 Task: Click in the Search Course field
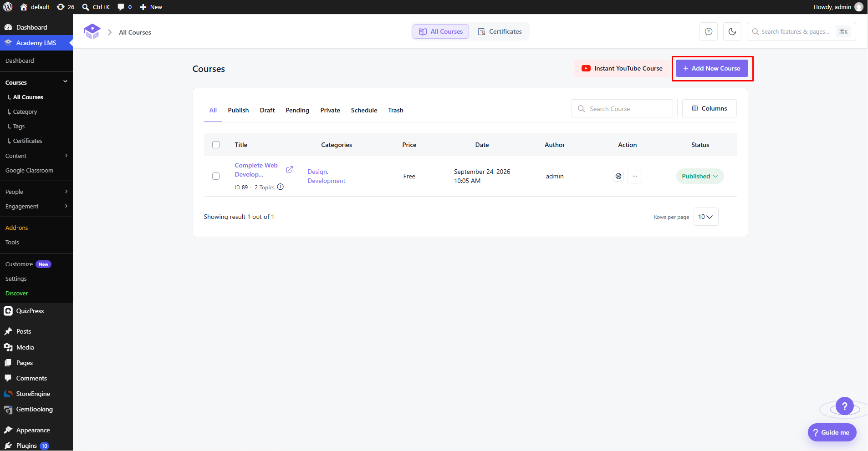[x=622, y=108]
